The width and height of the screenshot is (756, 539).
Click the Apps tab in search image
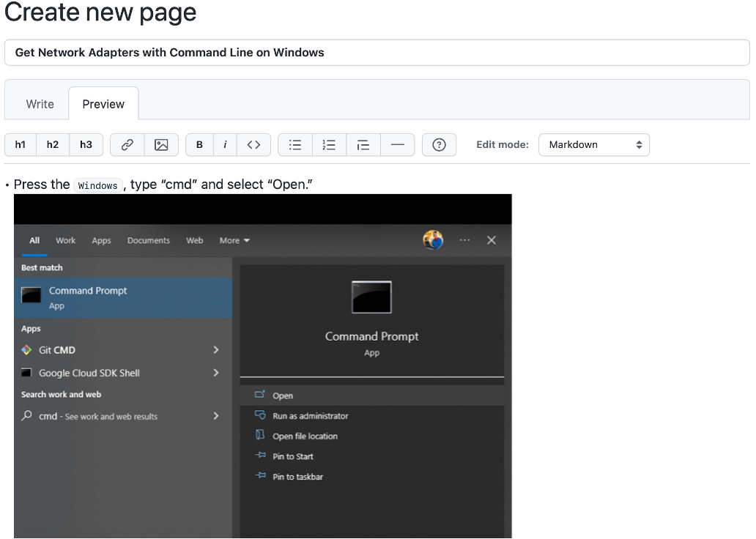pos(101,240)
